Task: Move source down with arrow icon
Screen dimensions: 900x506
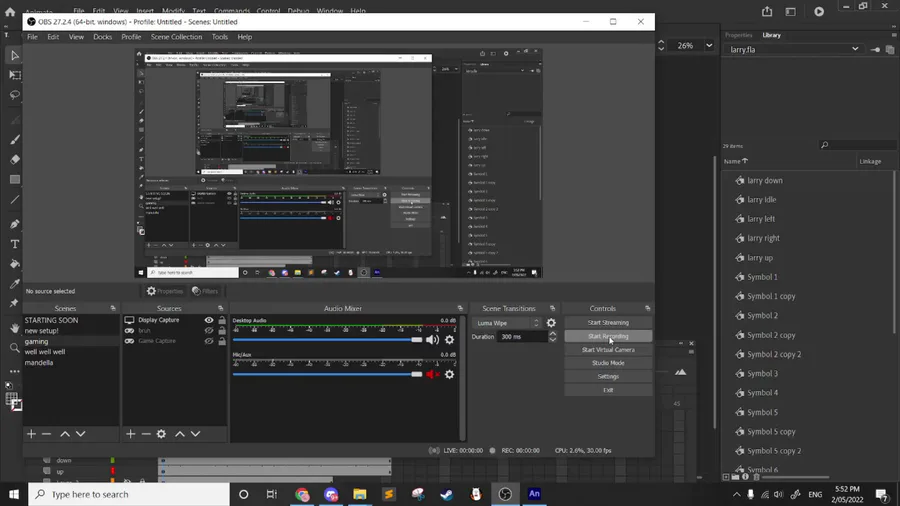Action: coord(195,434)
